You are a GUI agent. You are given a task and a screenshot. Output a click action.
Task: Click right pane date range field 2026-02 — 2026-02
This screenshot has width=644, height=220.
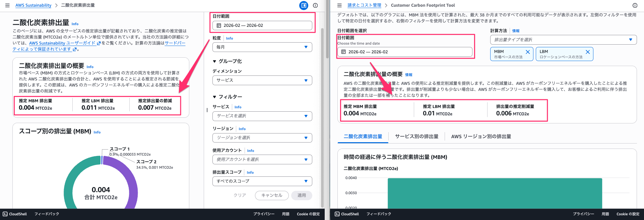pyautogui.click(x=405, y=52)
